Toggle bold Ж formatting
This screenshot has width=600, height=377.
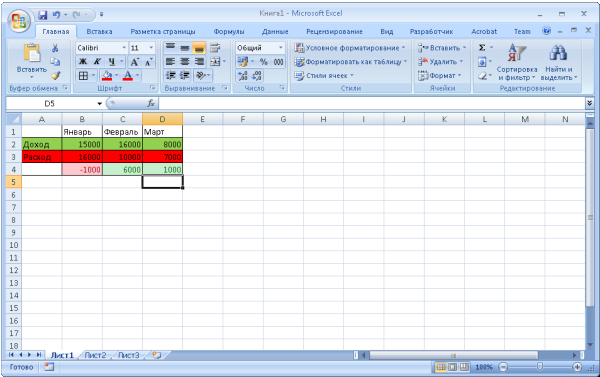coord(83,62)
